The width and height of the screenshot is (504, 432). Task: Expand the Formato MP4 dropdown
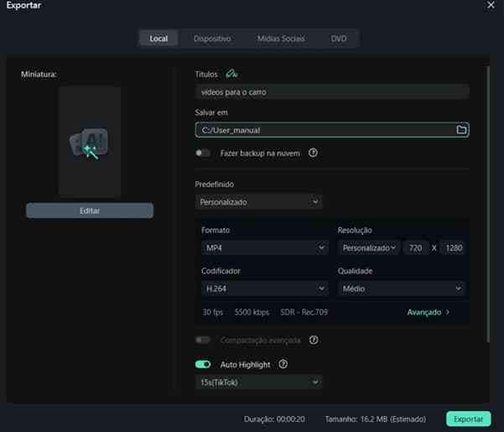pyautogui.click(x=264, y=248)
